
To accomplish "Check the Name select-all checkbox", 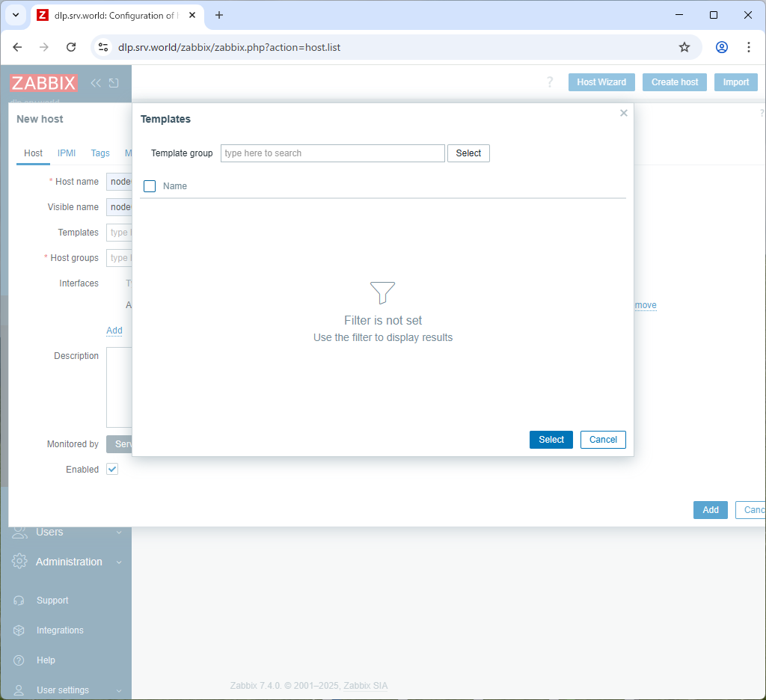I will point(149,185).
